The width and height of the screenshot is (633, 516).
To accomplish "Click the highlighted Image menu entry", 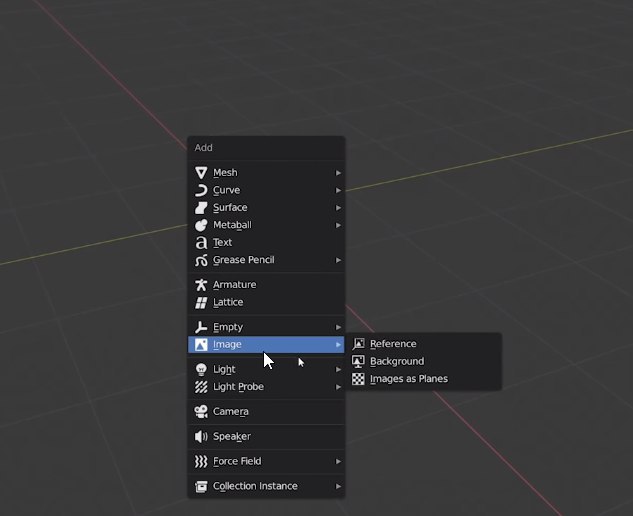I will coord(266,344).
